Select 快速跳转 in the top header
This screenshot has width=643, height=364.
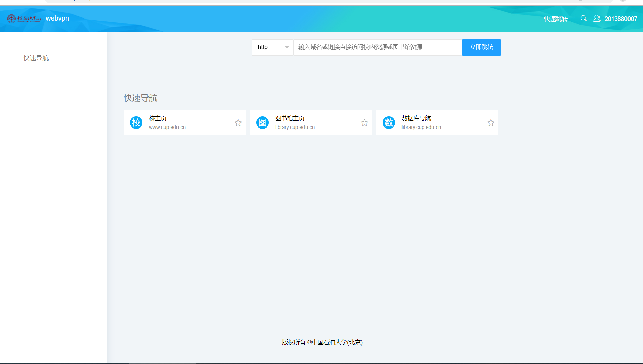coord(556,19)
